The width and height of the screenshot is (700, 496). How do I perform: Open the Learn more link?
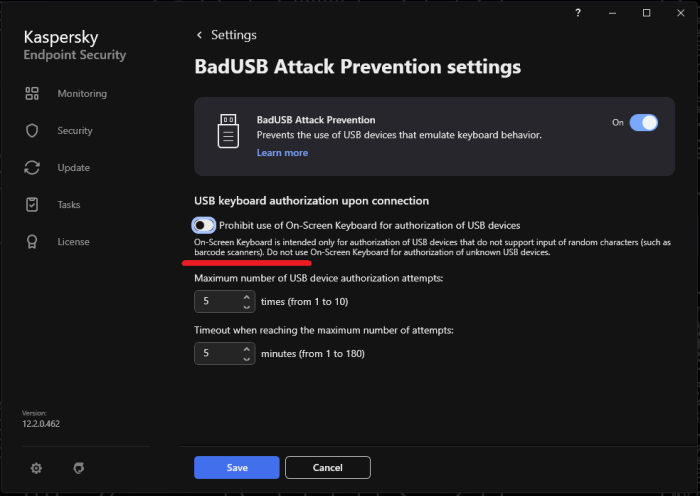click(282, 153)
